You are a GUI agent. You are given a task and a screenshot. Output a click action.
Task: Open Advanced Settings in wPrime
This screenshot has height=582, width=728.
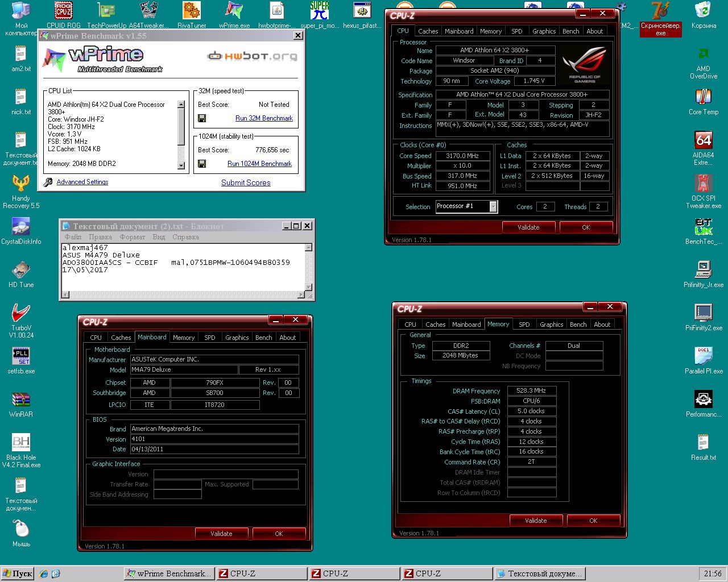point(82,182)
